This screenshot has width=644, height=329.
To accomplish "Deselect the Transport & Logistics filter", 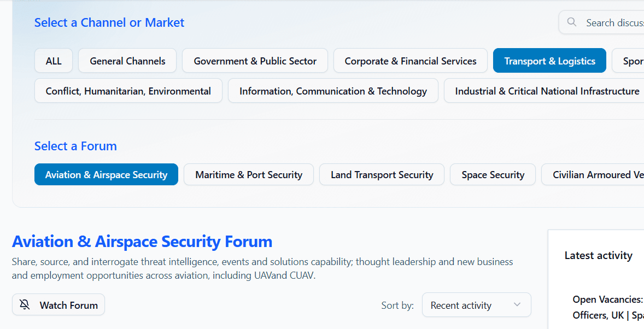I will [x=549, y=60].
